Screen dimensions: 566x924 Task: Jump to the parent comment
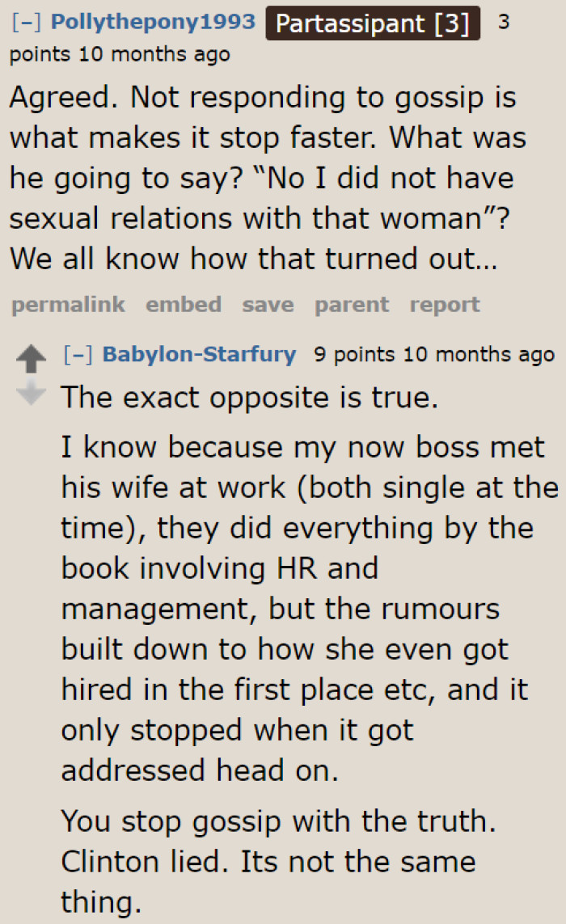pos(352,305)
